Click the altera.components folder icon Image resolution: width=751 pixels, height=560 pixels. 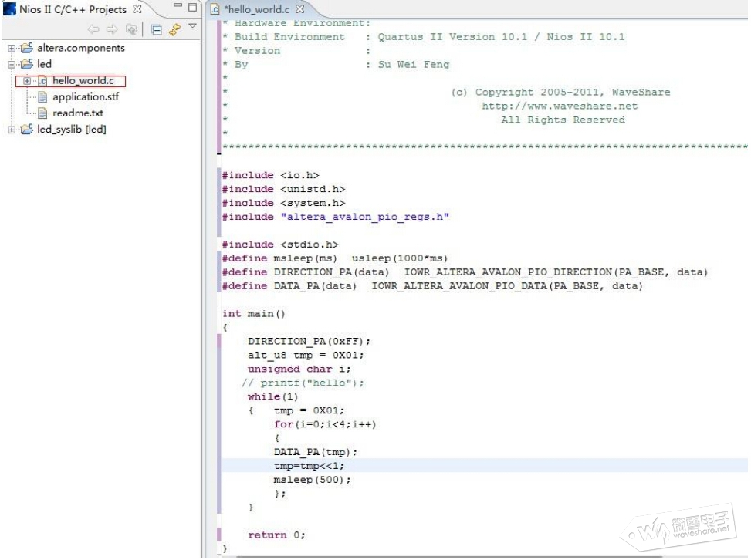point(27,47)
